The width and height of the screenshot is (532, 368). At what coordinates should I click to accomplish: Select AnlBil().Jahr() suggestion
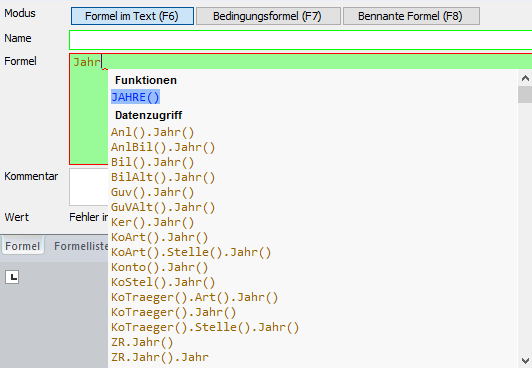(x=163, y=147)
